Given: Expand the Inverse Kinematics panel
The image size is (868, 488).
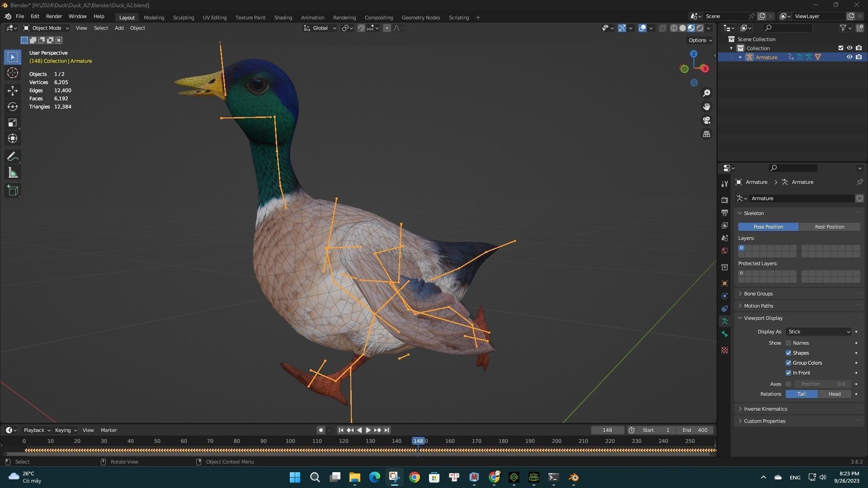Looking at the screenshot, I should [765, 409].
